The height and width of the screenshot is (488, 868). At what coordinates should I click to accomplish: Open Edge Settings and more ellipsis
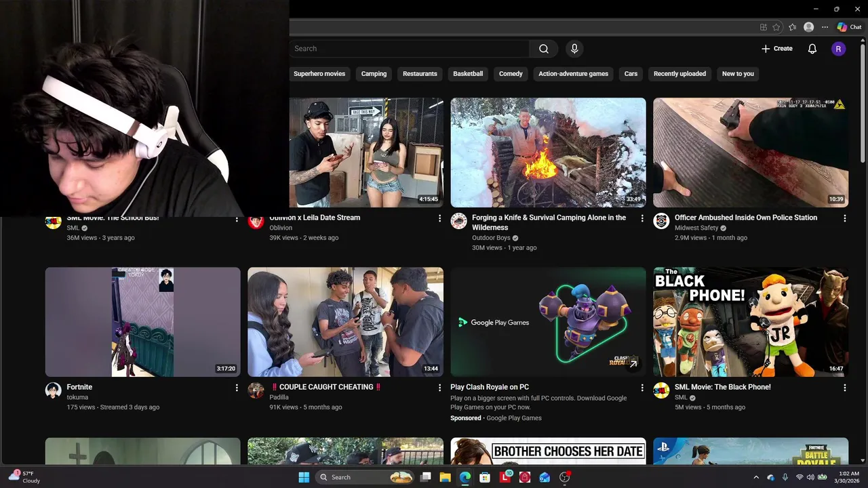click(x=825, y=27)
